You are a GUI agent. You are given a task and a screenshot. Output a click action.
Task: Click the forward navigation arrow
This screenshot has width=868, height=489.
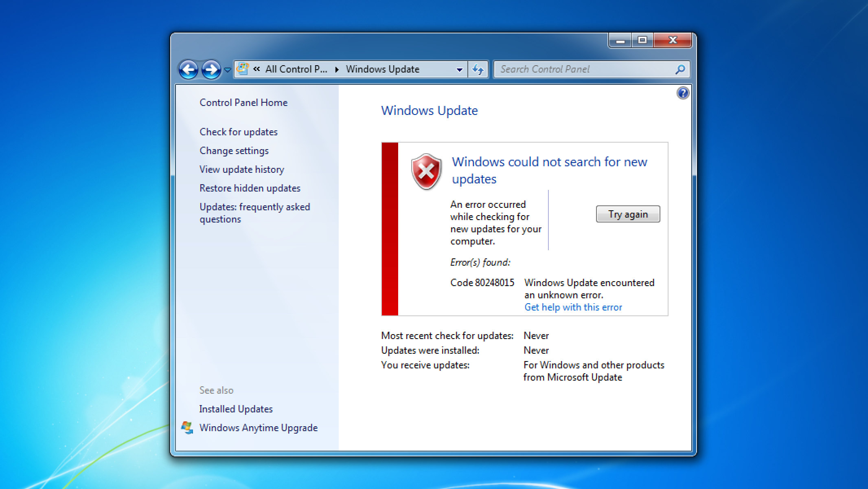tap(211, 69)
